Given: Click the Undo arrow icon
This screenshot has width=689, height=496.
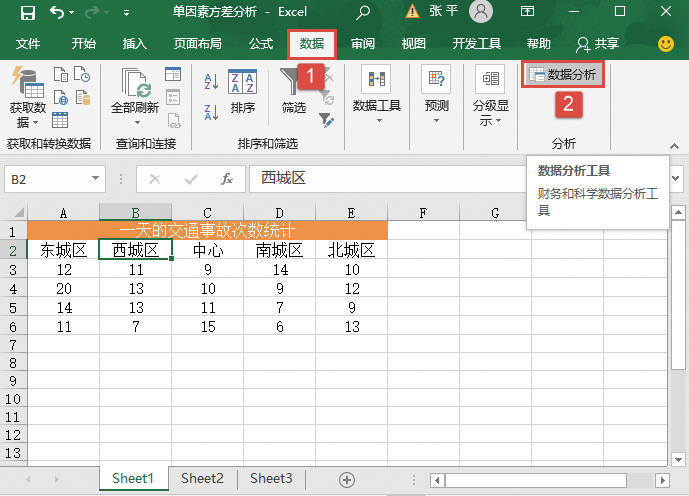Looking at the screenshot, I should [56, 13].
